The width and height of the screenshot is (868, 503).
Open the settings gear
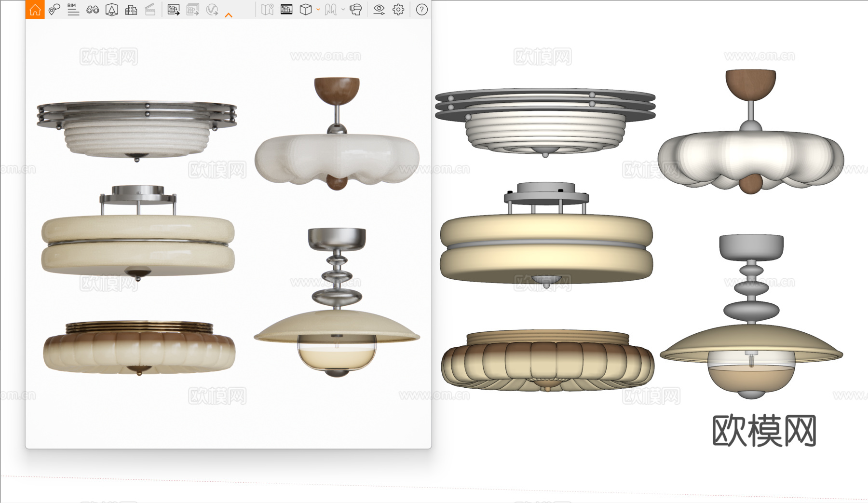coord(398,10)
